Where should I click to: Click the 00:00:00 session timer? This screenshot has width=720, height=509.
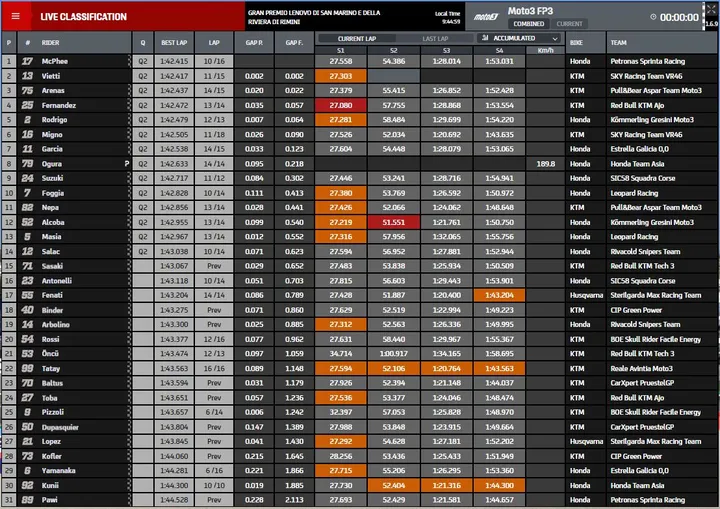[x=679, y=17]
